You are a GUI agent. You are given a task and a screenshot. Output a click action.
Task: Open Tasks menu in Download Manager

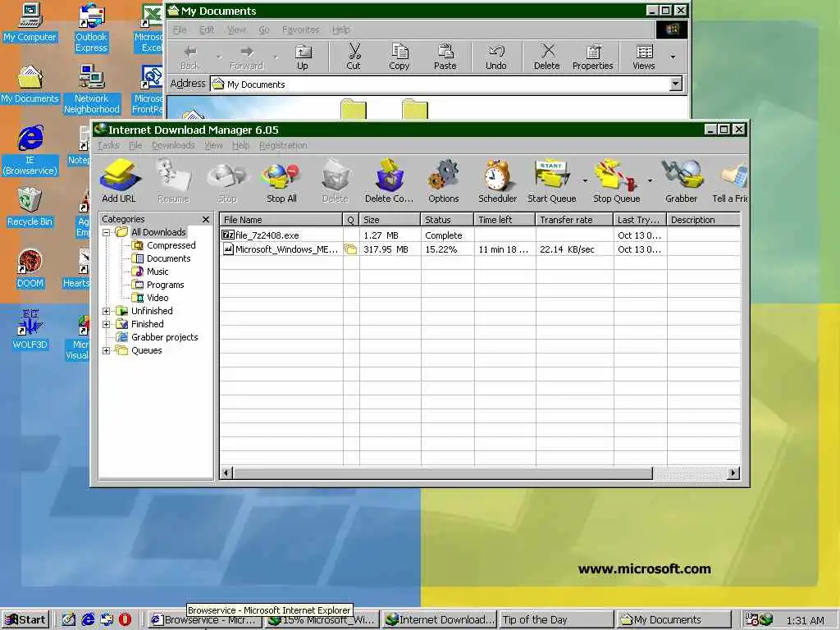[108, 145]
